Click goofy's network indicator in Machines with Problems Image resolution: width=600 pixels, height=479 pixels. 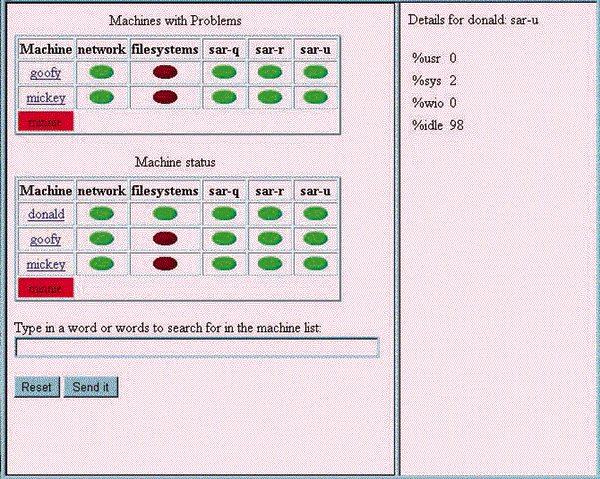(101, 73)
